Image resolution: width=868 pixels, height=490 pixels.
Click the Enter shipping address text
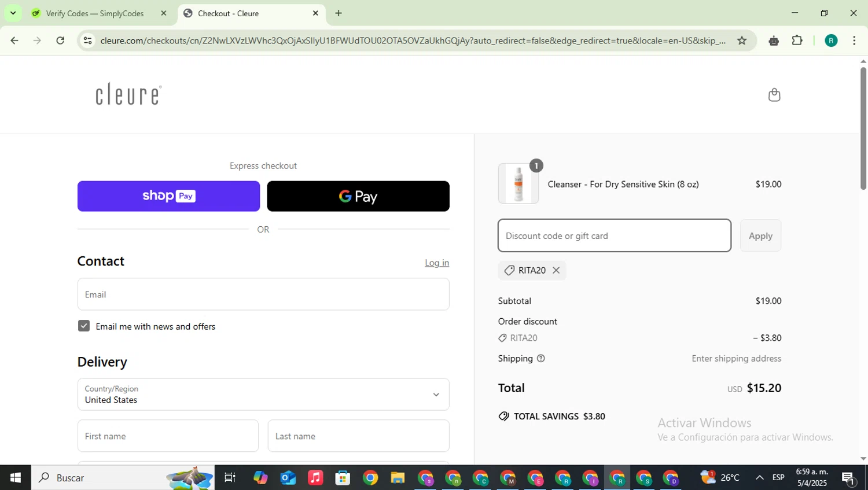(x=736, y=359)
